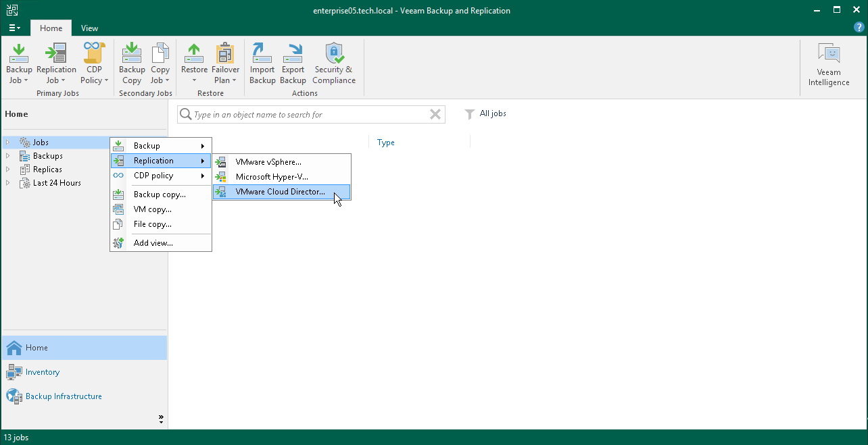Select the Jobs tree node
The image size is (868, 445).
[41, 142]
